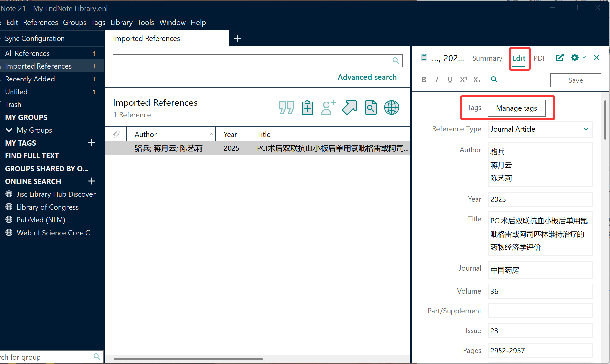
Task: Apply bold formatting in reference editor
Action: (424, 80)
